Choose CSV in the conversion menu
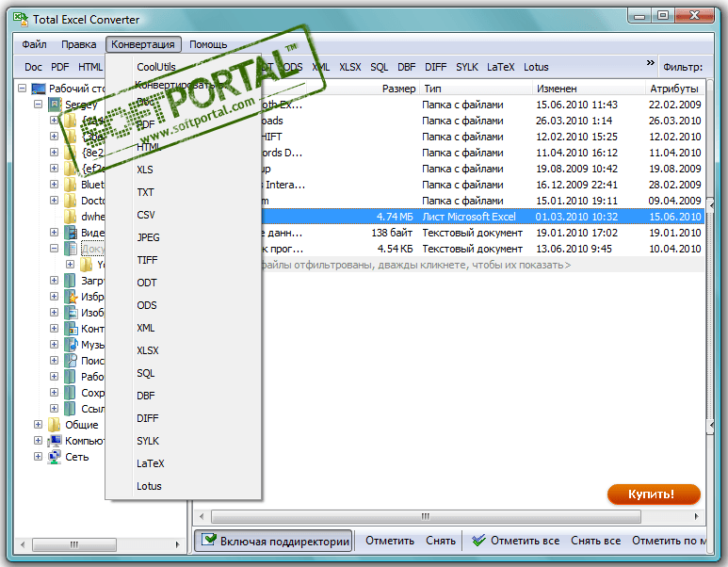 tap(146, 215)
